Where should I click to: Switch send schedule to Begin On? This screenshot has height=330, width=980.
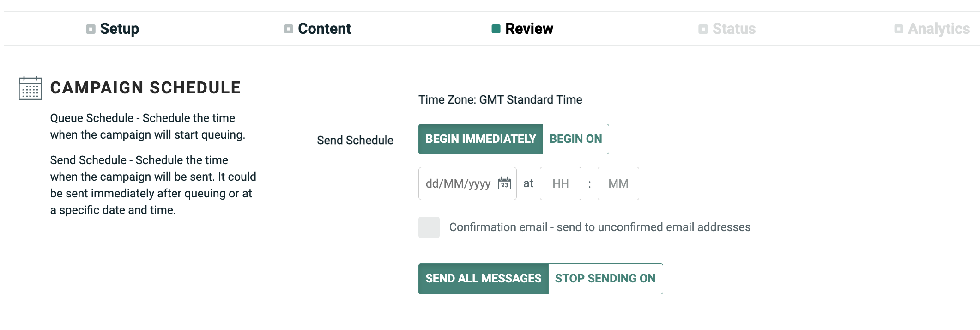(575, 139)
